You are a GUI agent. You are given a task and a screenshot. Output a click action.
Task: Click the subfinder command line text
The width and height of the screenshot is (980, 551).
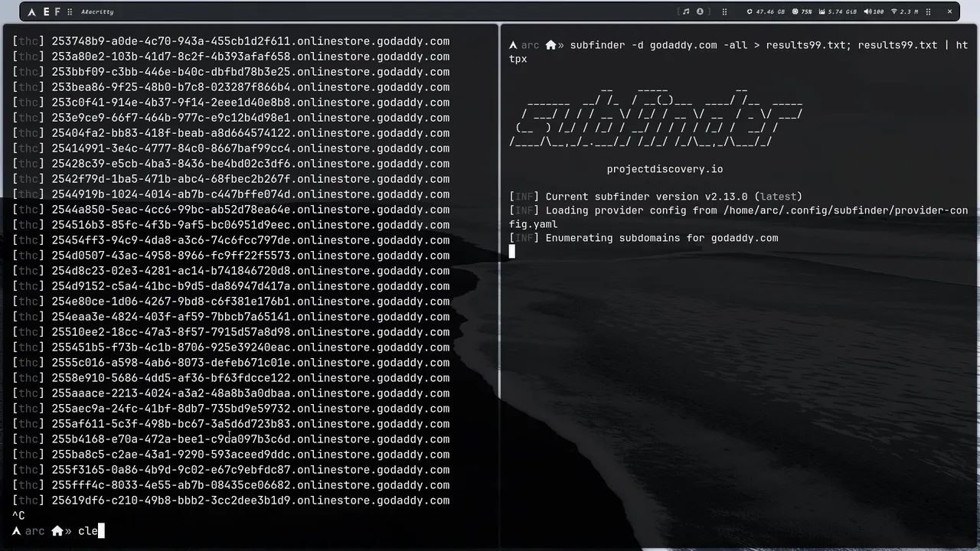[738, 52]
